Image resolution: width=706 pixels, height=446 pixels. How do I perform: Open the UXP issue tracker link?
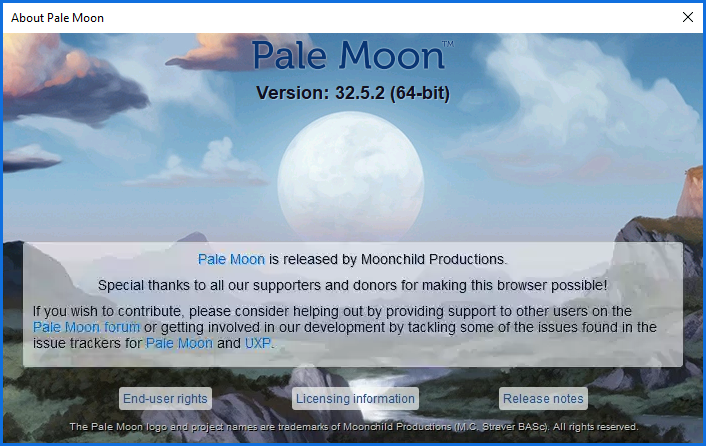pos(258,343)
